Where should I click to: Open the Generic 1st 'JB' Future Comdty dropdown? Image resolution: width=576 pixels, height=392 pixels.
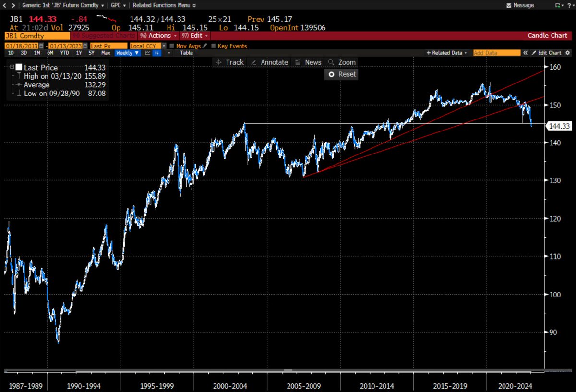point(63,5)
